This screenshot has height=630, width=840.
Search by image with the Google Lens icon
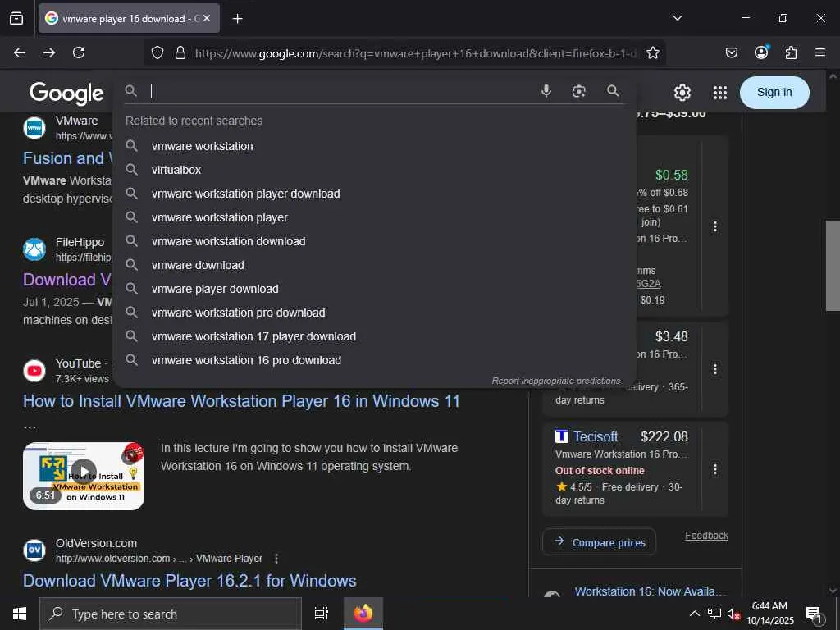coord(578,91)
